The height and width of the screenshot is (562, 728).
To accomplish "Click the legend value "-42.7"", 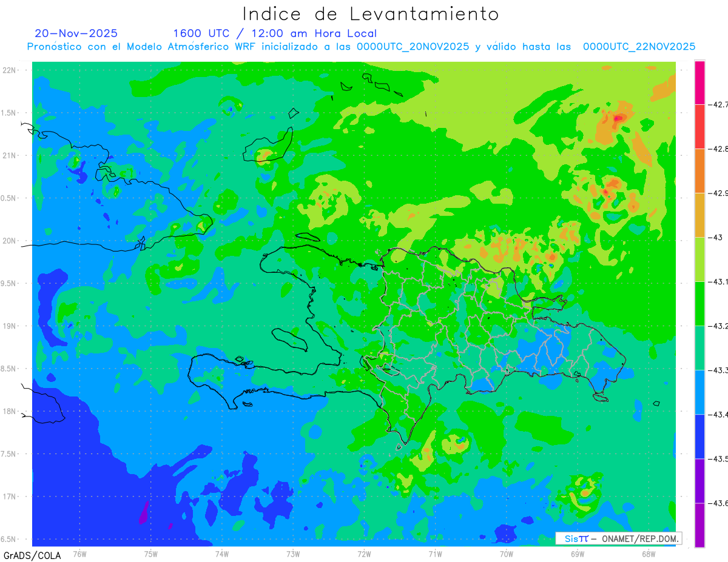I will [x=718, y=104].
